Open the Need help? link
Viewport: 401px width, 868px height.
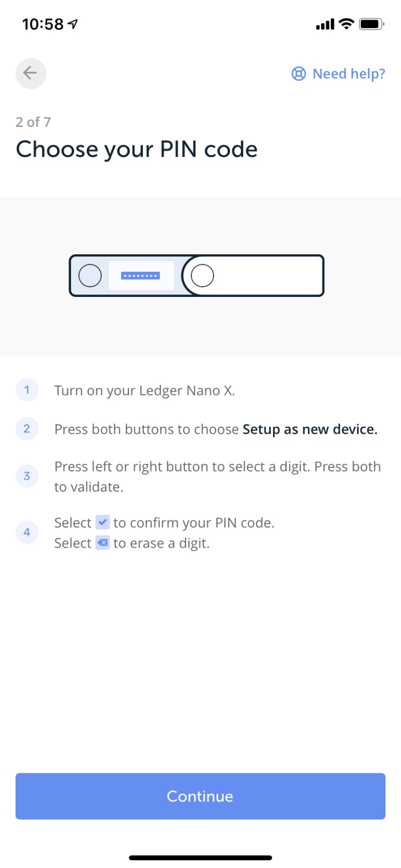[349, 74]
